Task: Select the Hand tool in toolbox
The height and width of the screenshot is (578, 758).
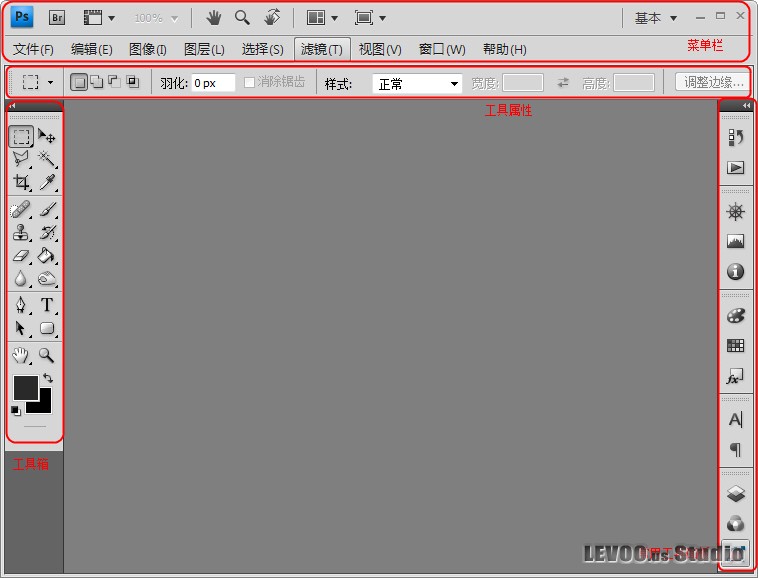Action: (21, 356)
